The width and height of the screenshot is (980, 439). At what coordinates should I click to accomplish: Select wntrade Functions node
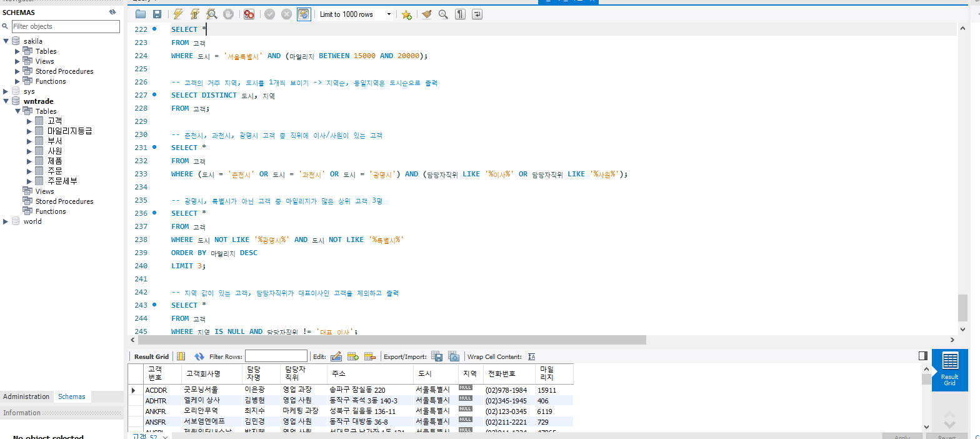51,211
